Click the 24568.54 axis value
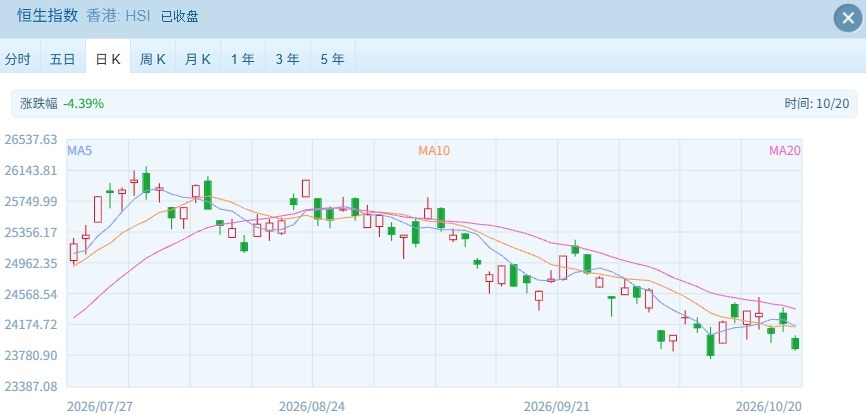Screen dimensions: 866x415 (x=31, y=293)
